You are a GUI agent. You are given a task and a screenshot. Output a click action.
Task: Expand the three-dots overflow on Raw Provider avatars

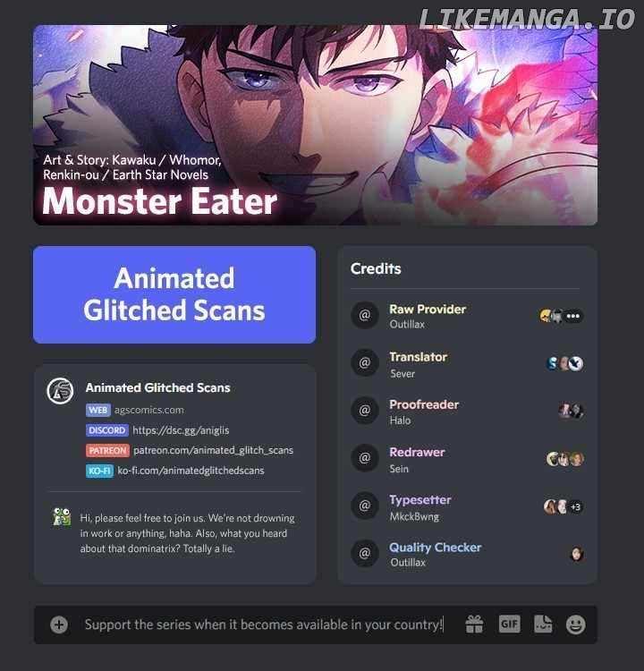(x=573, y=316)
